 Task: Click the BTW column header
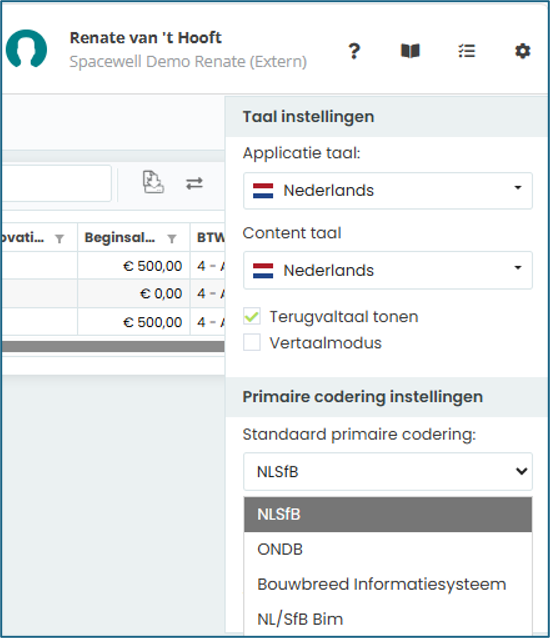pos(207,237)
